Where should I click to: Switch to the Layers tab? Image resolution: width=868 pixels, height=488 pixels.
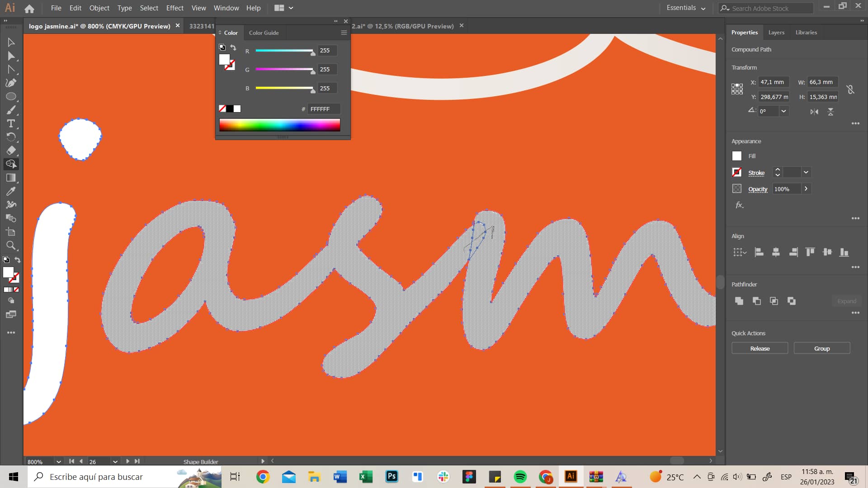[776, 33]
